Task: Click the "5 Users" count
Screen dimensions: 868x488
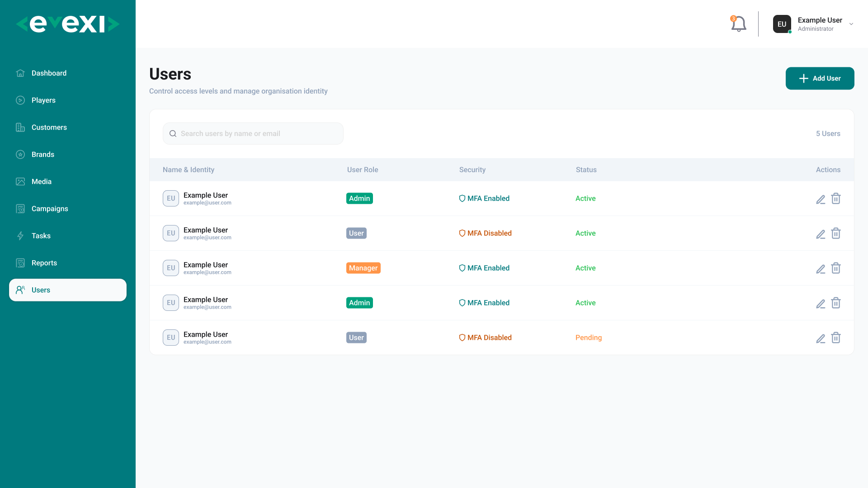Action: (828, 134)
